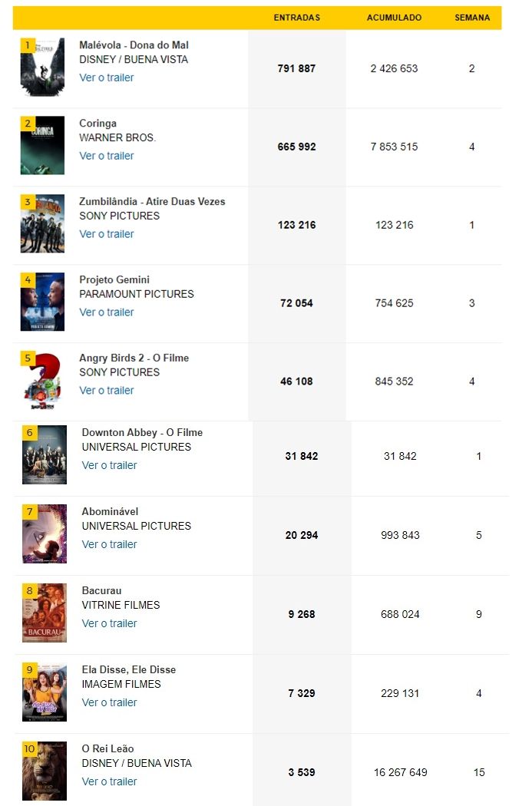Click the Projeto Gemini movie title
The width and height of the screenshot is (532, 806).
tap(114, 279)
